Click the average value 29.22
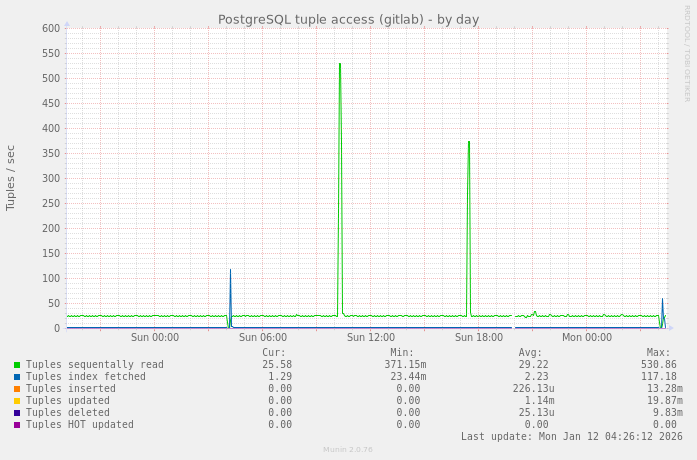This screenshot has width=697, height=460. click(533, 364)
